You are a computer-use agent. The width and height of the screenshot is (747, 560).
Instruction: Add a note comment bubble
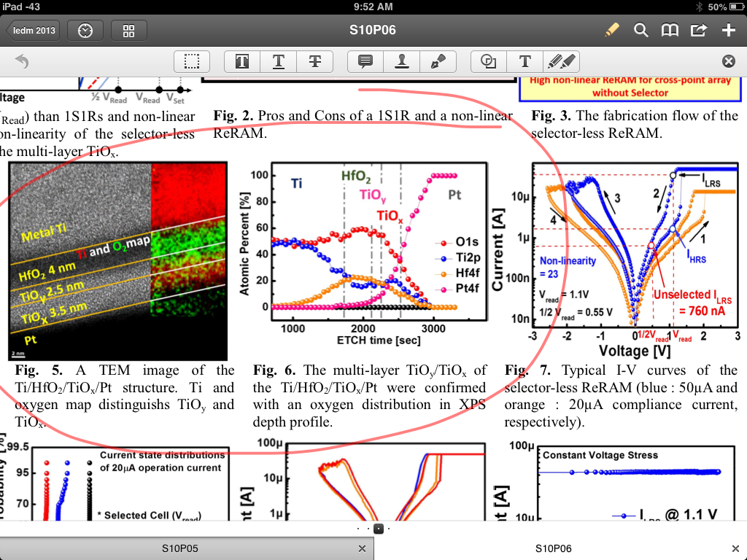click(365, 62)
